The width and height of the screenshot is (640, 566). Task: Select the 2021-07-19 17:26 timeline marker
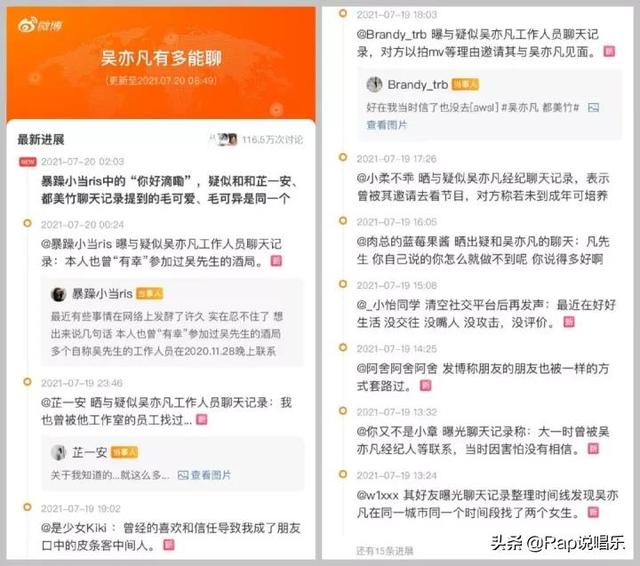[x=343, y=157]
